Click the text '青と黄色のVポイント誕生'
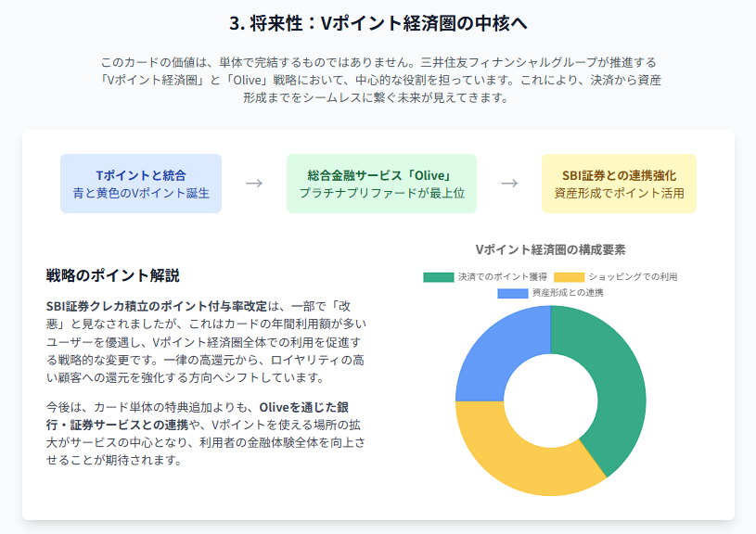The width and height of the screenshot is (756, 534). (141, 193)
